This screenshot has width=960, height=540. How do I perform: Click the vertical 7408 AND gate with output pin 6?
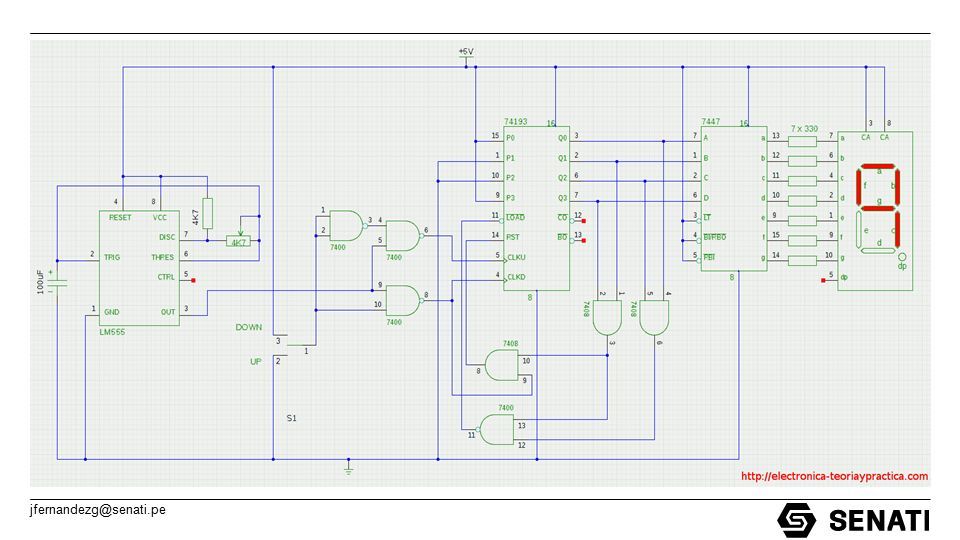click(x=654, y=317)
